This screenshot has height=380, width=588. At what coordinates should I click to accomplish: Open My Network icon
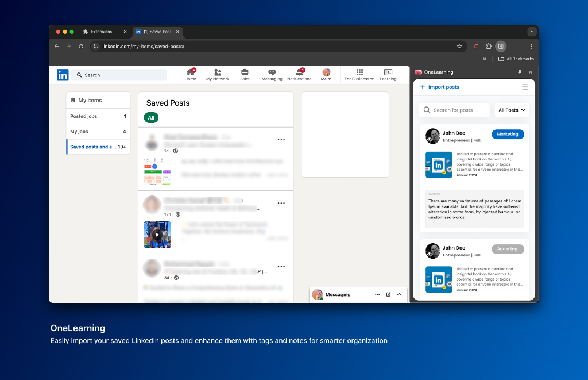(218, 75)
